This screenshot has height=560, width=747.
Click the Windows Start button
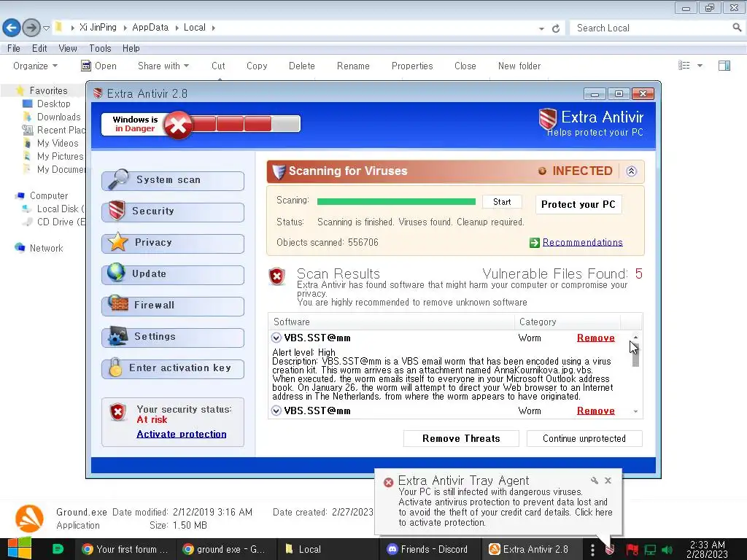20,549
